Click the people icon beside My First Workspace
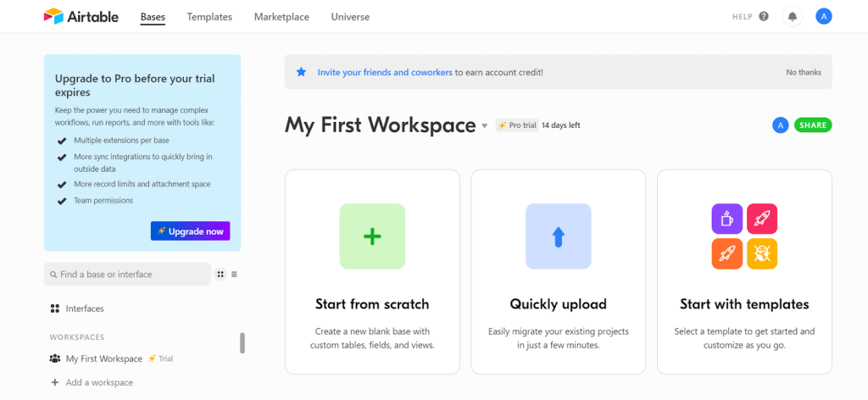Screen dimensions: 868x400 pyautogui.click(x=55, y=358)
